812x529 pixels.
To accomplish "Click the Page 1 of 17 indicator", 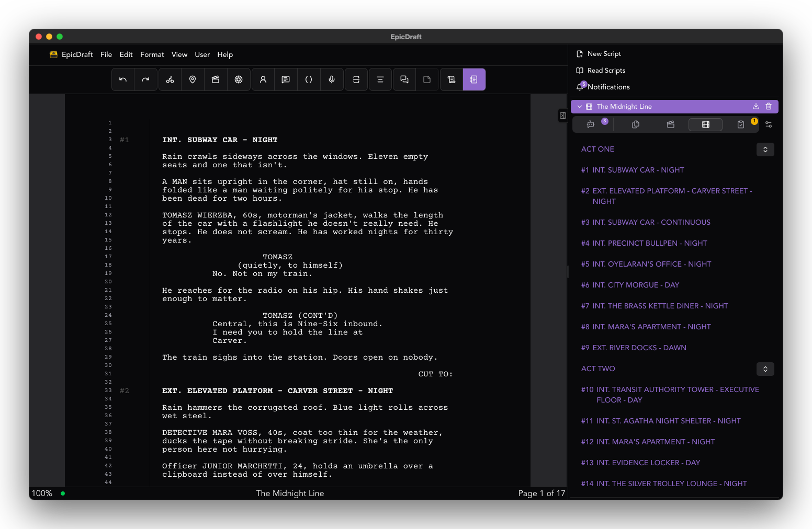I will [x=542, y=493].
